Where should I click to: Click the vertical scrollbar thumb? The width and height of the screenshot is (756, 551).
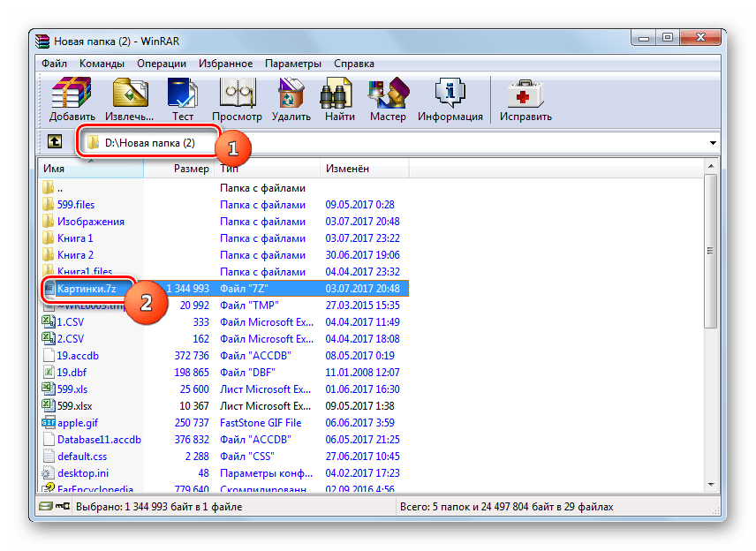pyautogui.click(x=711, y=251)
